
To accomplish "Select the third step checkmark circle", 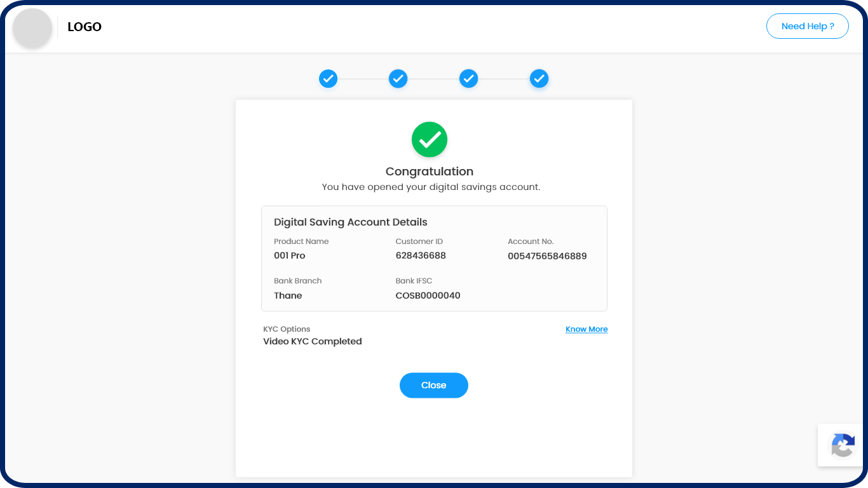I will (468, 79).
